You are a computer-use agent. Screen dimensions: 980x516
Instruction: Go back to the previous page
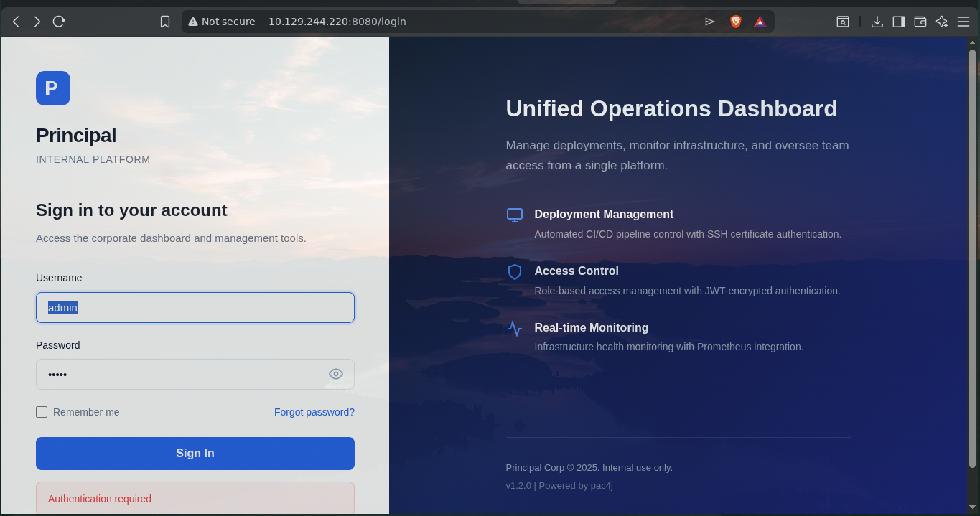click(x=16, y=22)
